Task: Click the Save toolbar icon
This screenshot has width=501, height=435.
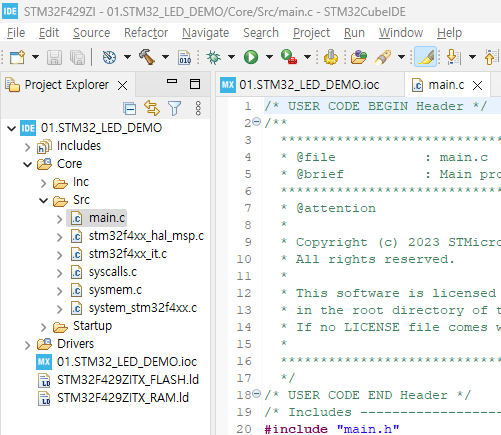Action: pyautogui.click(x=54, y=57)
